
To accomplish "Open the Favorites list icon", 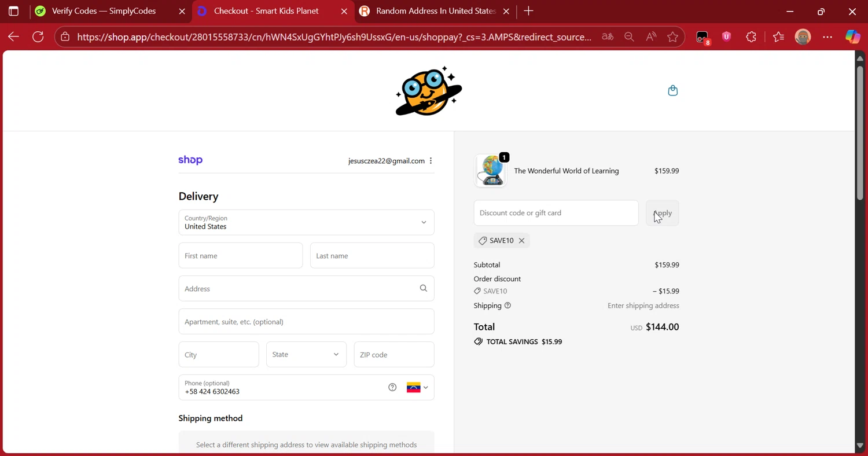I will click(x=778, y=37).
